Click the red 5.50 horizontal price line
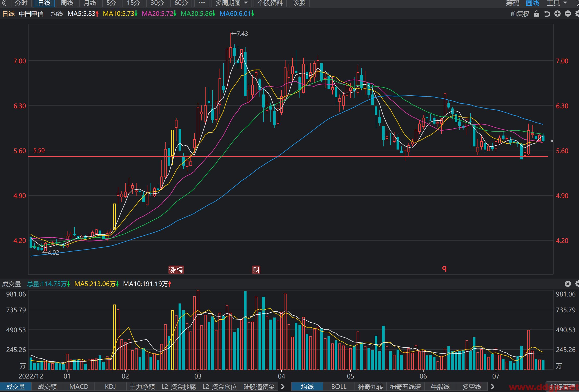The width and height of the screenshot is (579, 392). (288, 157)
